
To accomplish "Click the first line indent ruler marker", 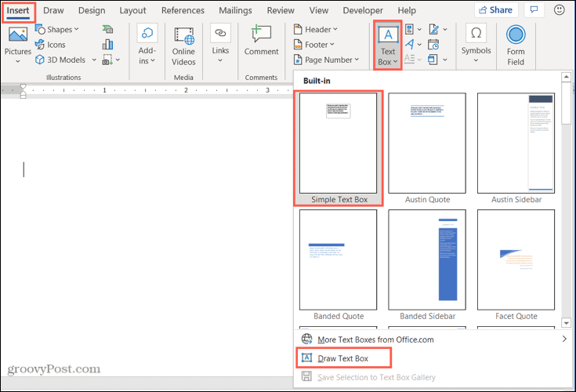I will point(24,87).
